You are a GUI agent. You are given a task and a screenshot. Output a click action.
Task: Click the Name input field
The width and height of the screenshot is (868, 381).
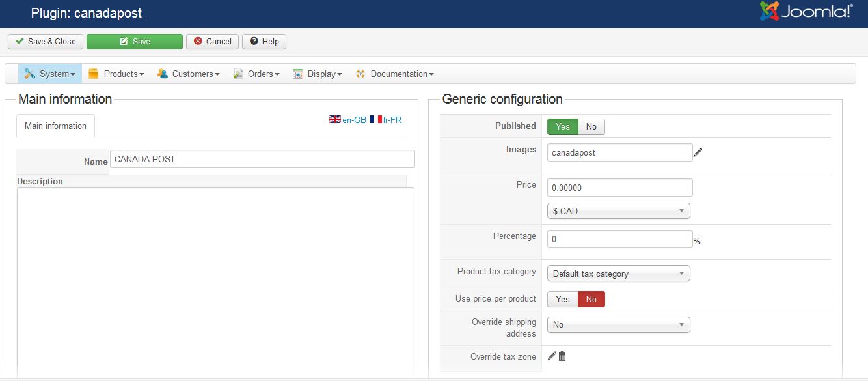click(x=262, y=159)
